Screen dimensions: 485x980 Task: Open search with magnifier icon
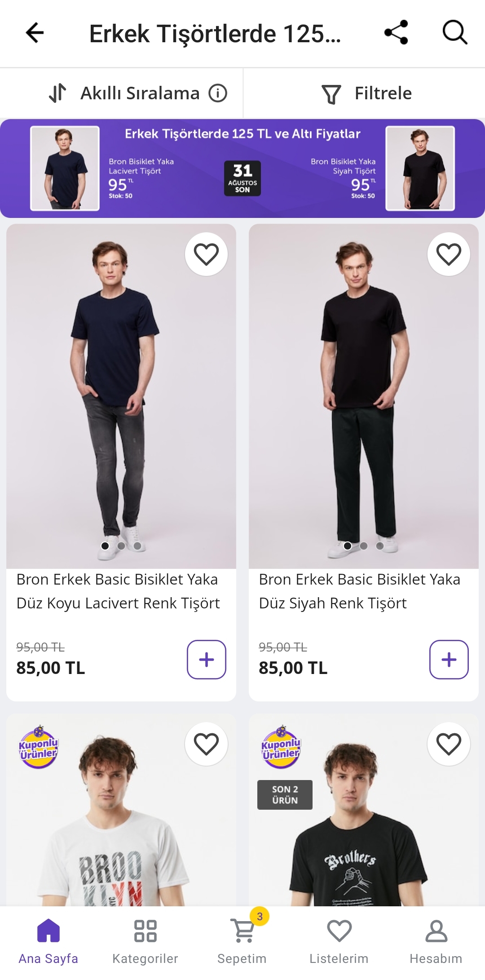point(454,32)
